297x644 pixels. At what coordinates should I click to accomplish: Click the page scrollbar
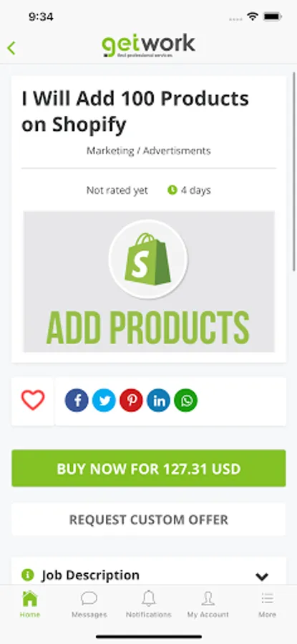pyautogui.click(x=293, y=172)
